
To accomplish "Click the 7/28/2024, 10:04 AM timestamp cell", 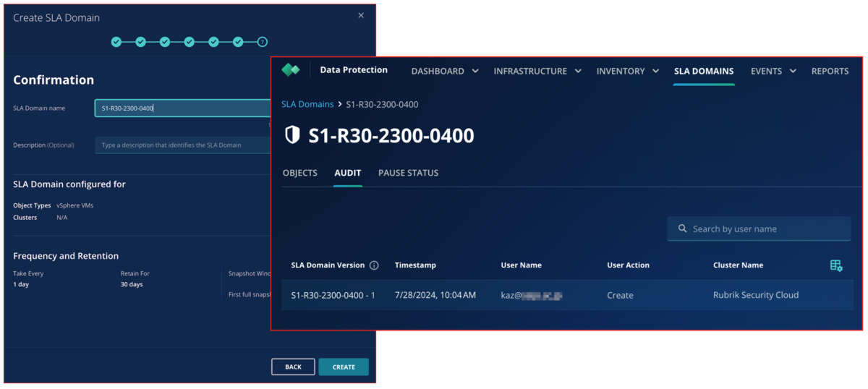I will point(435,295).
